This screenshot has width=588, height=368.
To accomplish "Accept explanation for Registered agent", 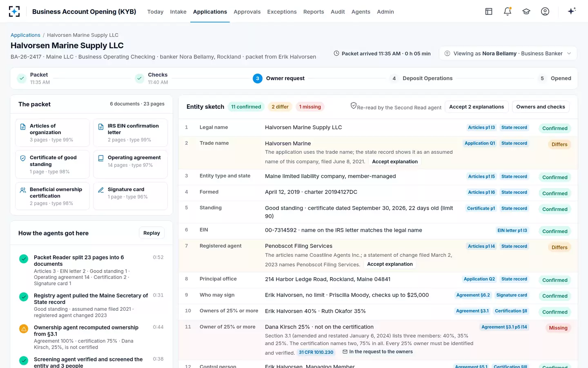I will click(x=390, y=264).
